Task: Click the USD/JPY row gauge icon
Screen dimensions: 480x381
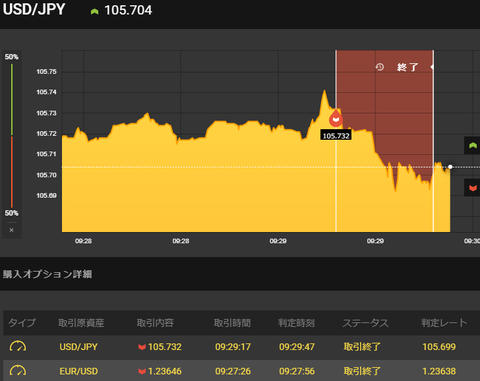Action: (x=18, y=346)
